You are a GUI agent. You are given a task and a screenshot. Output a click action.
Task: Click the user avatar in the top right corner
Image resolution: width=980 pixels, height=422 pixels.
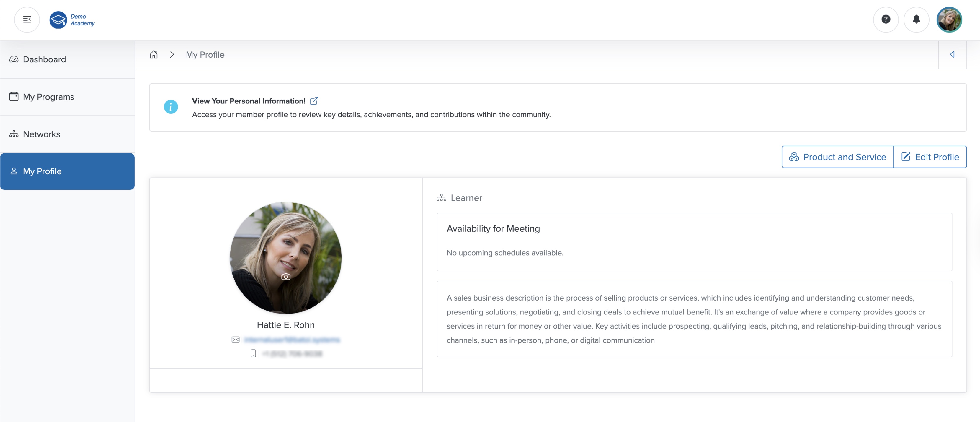coord(949,20)
